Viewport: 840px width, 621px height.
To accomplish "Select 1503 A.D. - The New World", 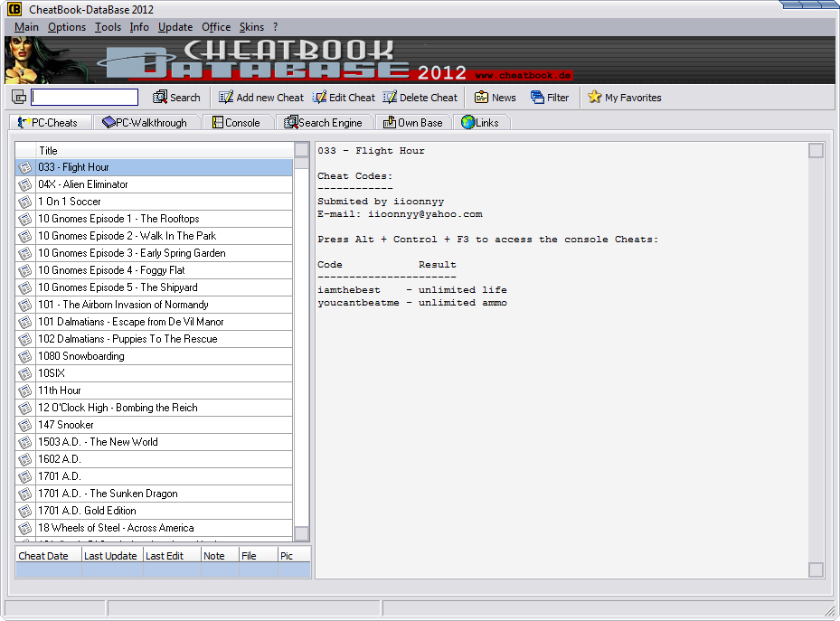I will (154, 442).
